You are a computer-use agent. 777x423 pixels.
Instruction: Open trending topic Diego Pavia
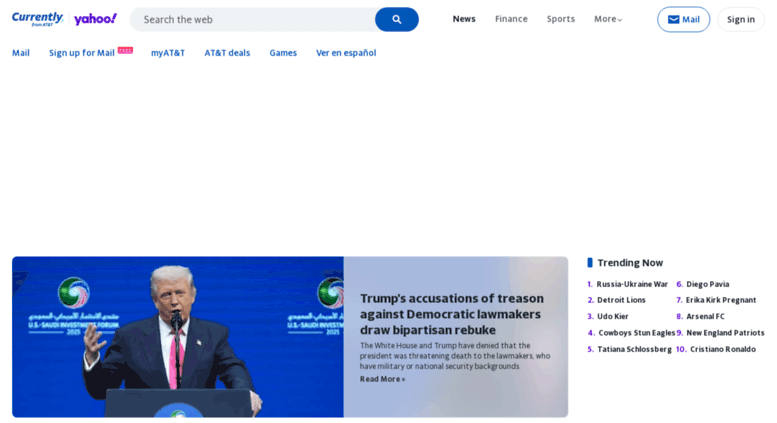point(708,284)
